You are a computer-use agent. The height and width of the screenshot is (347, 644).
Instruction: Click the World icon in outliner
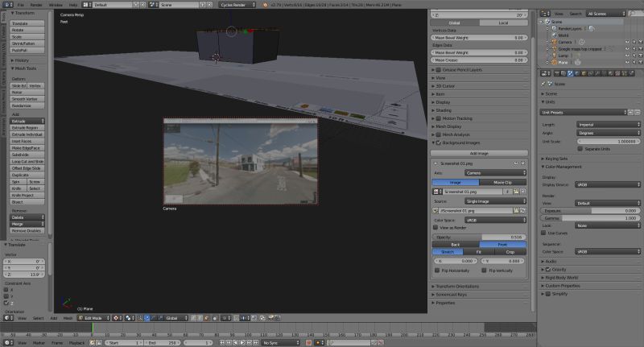[554, 35]
